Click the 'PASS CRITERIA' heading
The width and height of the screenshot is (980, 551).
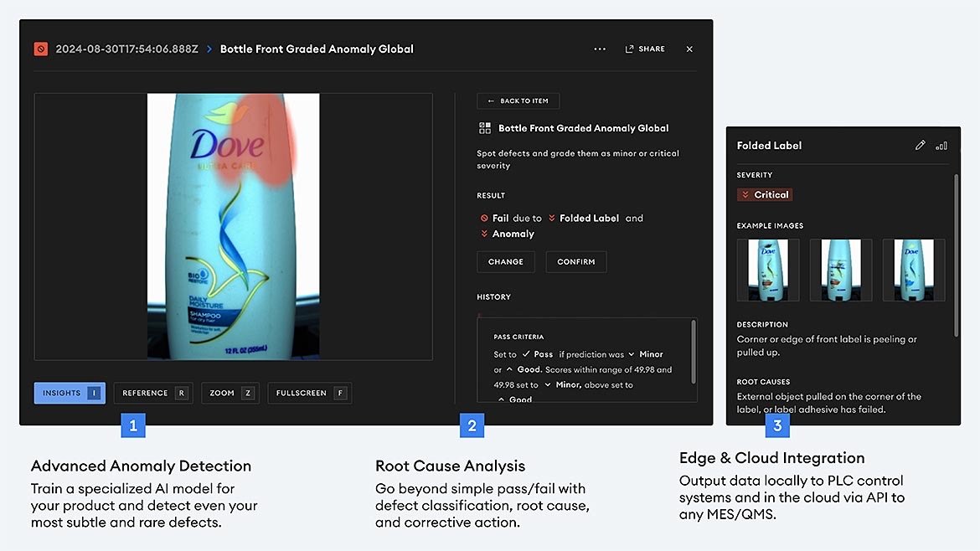(x=518, y=337)
